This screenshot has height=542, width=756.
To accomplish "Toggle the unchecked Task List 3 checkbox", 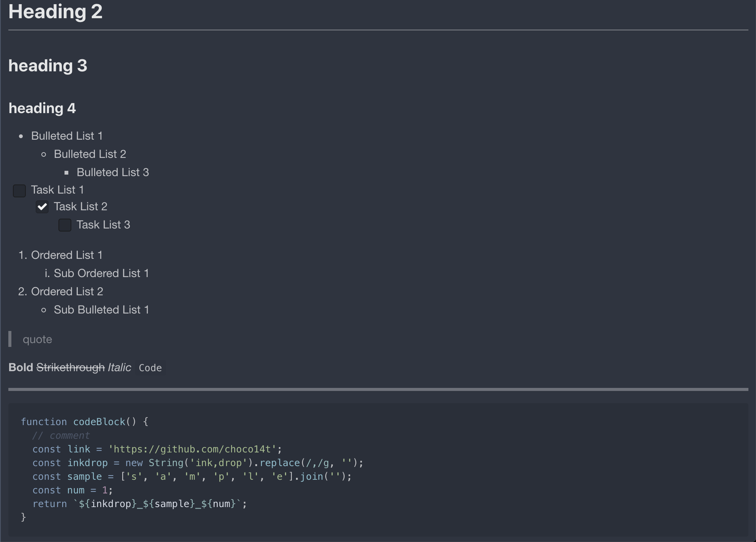I will pyautogui.click(x=65, y=225).
